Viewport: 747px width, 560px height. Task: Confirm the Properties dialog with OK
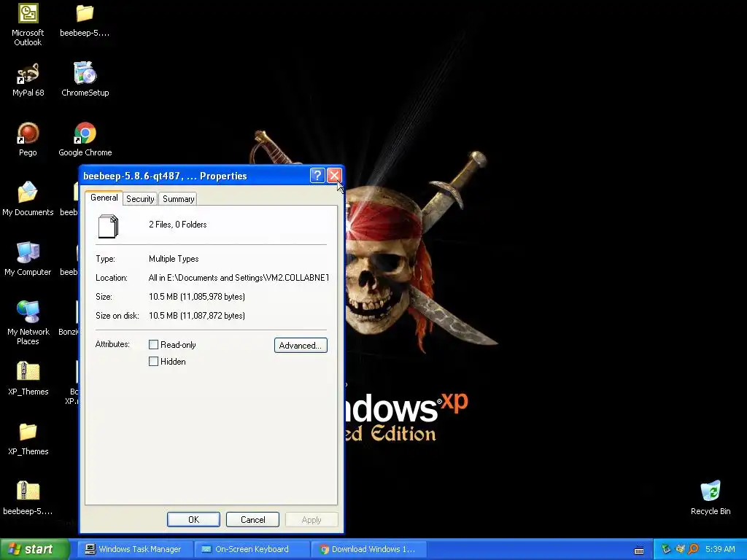(x=193, y=519)
